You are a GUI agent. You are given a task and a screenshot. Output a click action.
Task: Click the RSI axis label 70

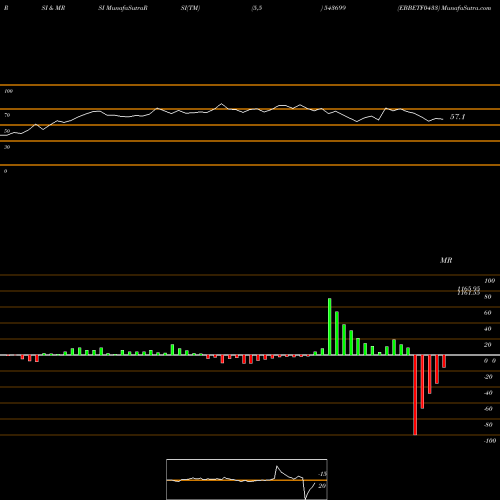coord(7,115)
